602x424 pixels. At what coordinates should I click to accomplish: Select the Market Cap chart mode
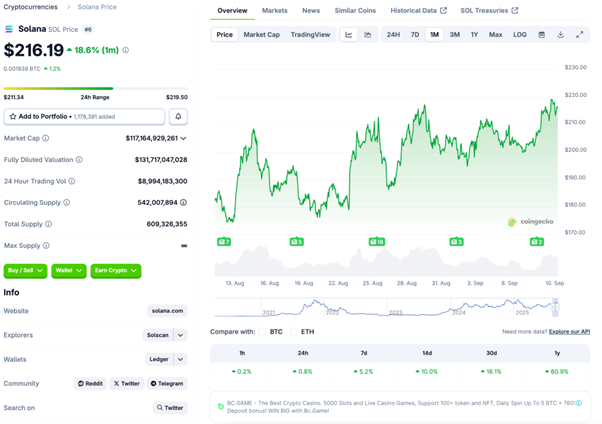[x=261, y=35]
